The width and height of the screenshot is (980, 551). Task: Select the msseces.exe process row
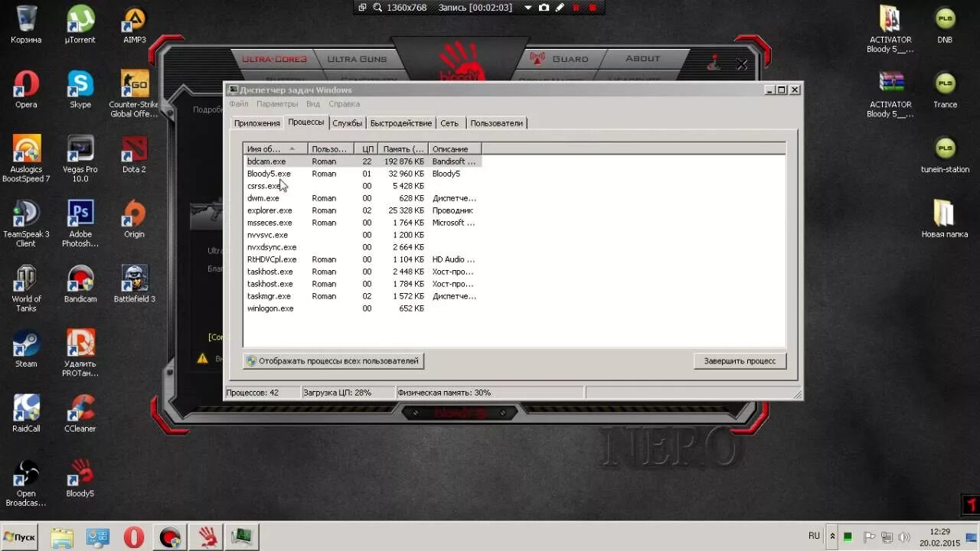[362, 223]
